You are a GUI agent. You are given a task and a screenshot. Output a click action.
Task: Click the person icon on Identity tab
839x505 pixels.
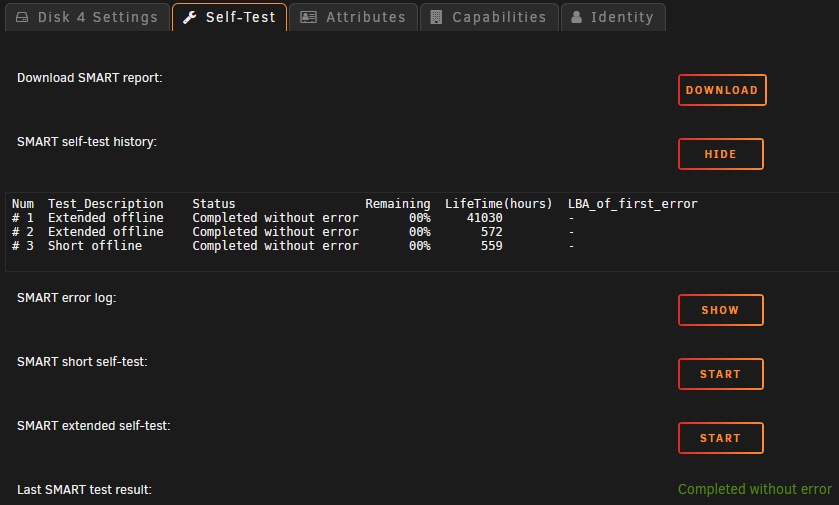click(x=576, y=17)
